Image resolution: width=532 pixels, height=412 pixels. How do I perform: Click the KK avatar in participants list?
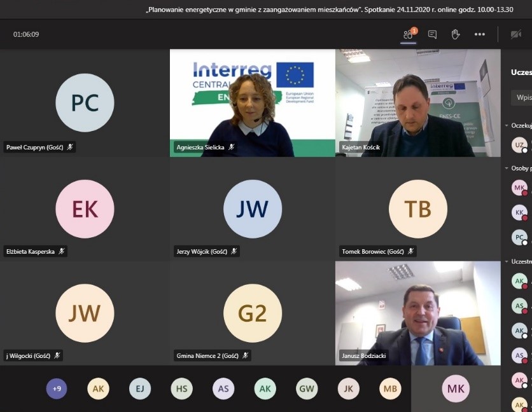tap(520, 212)
